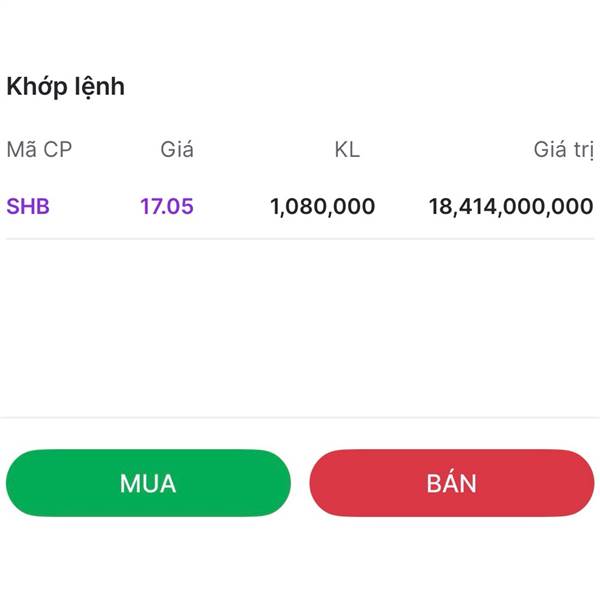This screenshot has width=600, height=600.
Task: Open the SHB stock symbol
Action: pyautogui.click(x=28, y=207)
